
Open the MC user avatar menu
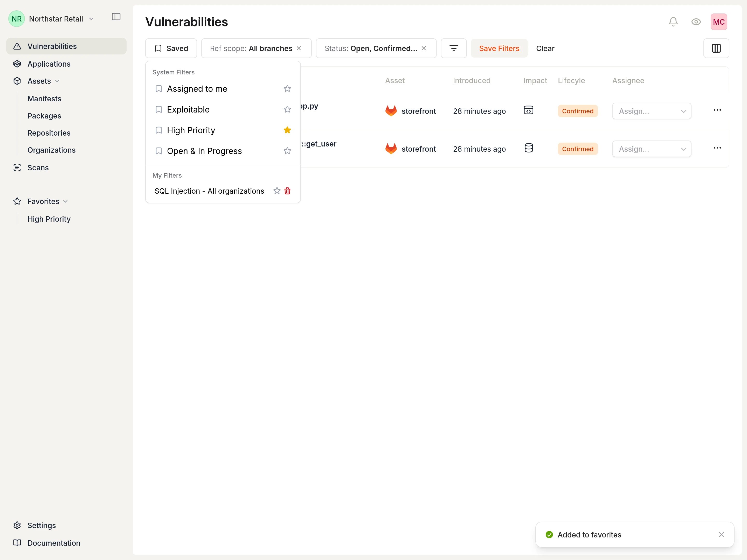[719, 22]
